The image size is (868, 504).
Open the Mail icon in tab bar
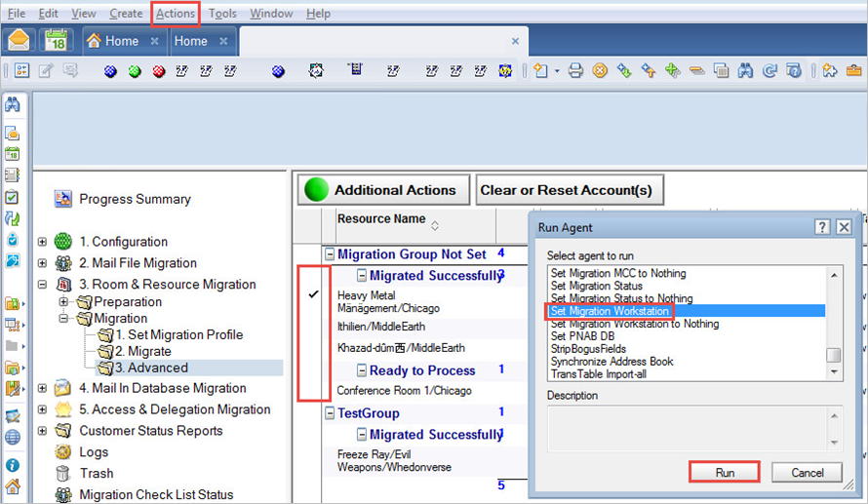[x=19, y=41]
